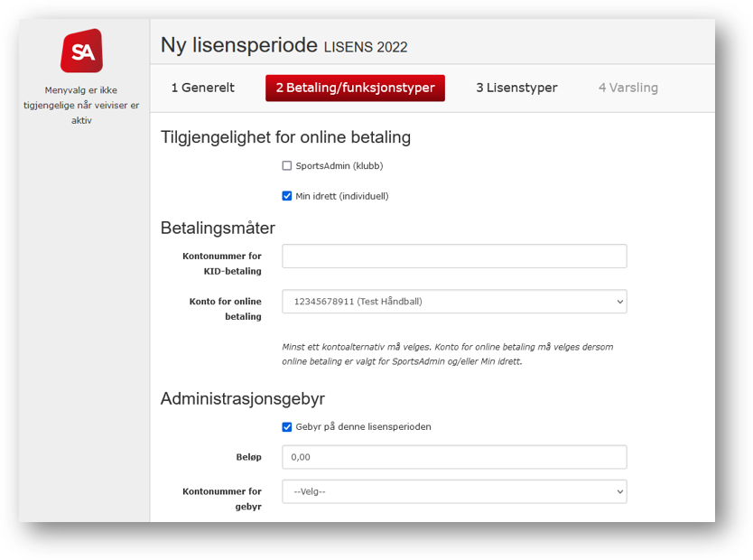Click the Beløp field label

click(249, 457)
